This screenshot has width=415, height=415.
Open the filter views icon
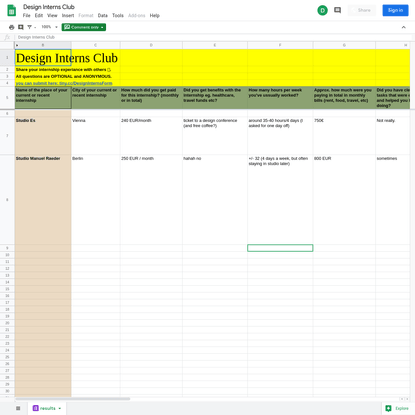click(x=29, y=27)
